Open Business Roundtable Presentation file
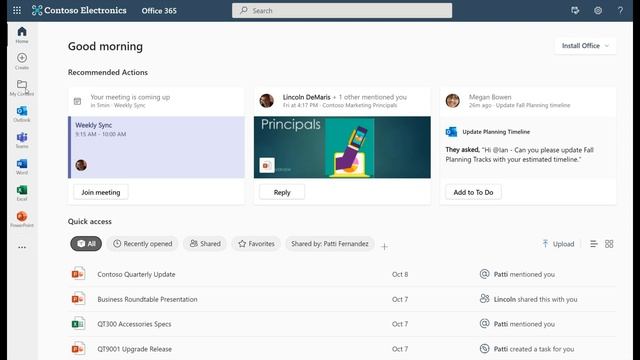 point(147,299)
